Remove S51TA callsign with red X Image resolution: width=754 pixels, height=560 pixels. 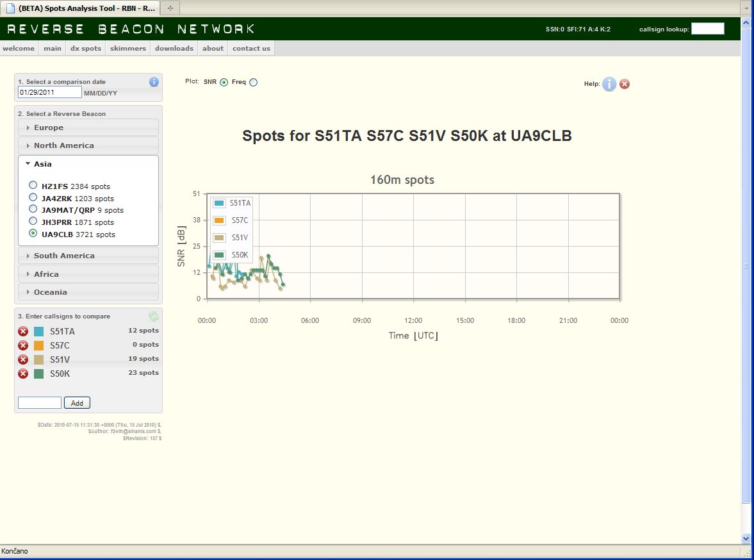click(x=23, y=331)
